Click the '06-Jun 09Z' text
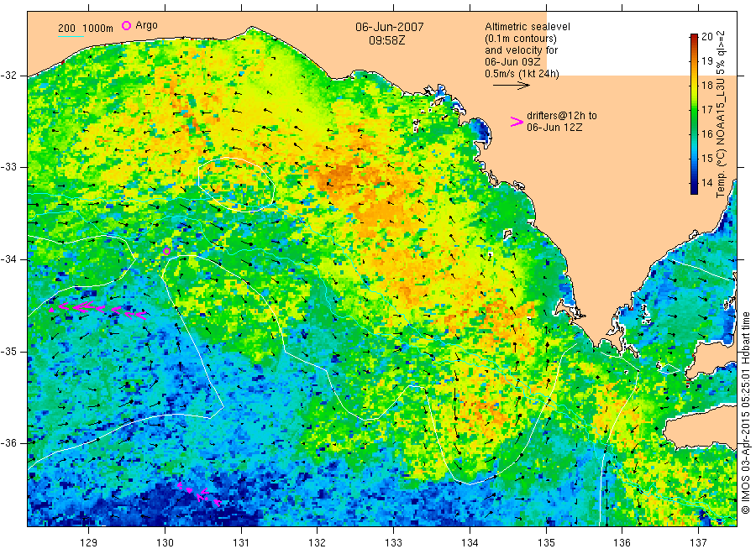 (512, 61)
